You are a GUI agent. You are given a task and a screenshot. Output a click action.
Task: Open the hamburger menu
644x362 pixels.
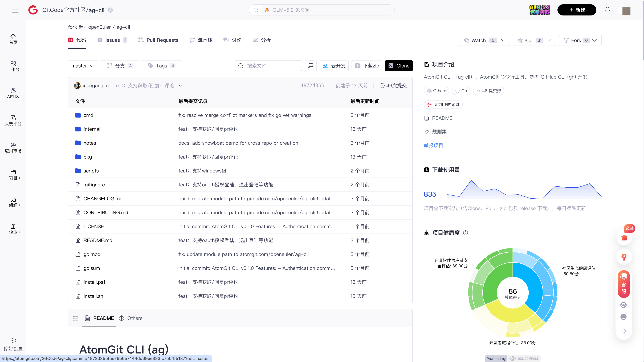pos(15,10)
